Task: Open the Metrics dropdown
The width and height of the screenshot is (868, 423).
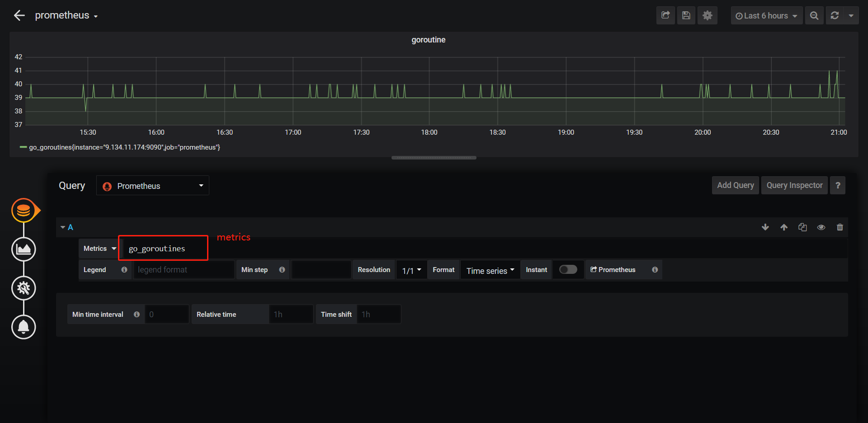Action: [x=99, y=249]
